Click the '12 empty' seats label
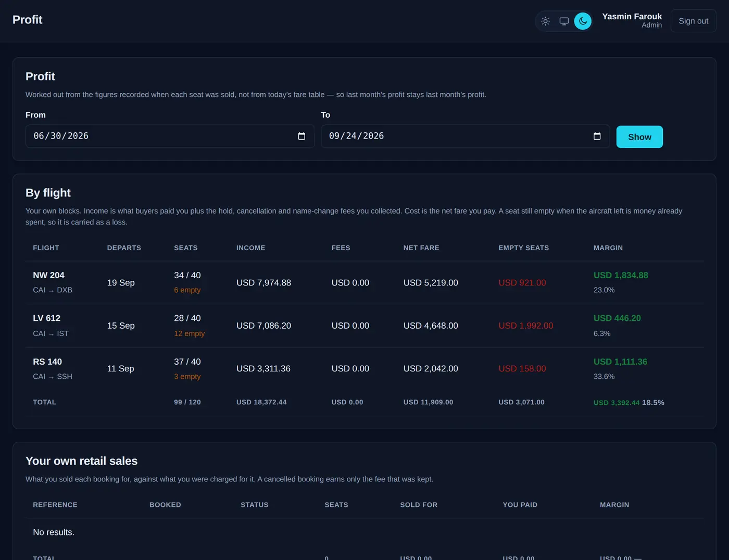The image size is (729, 560). click(189, 333)
